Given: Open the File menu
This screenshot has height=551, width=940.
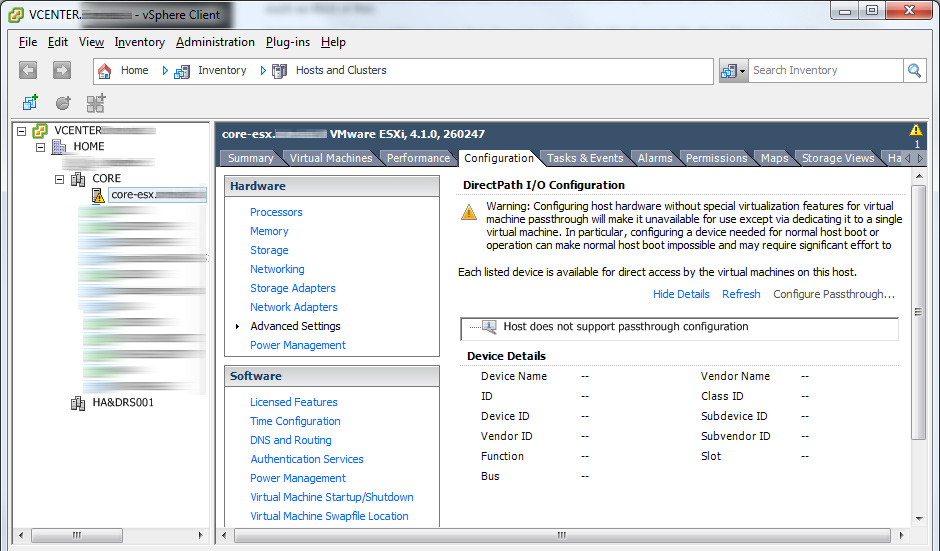Looking at the screenshot, I should pos(28,42).
